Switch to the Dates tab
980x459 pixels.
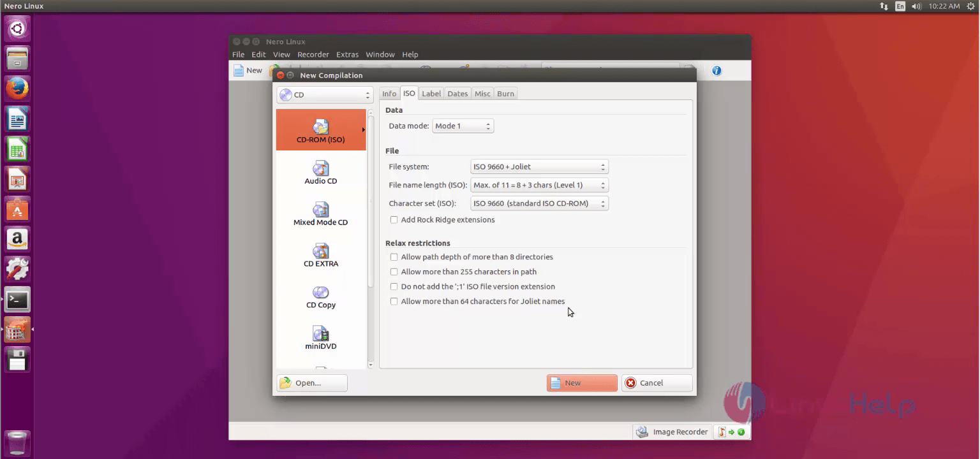pyautogui.click(x=457, y=94)
